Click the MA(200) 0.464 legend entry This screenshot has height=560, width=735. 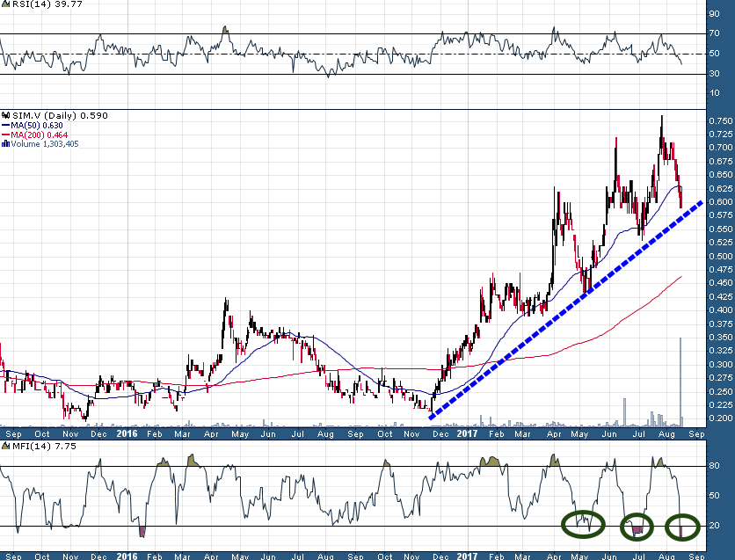39,135
